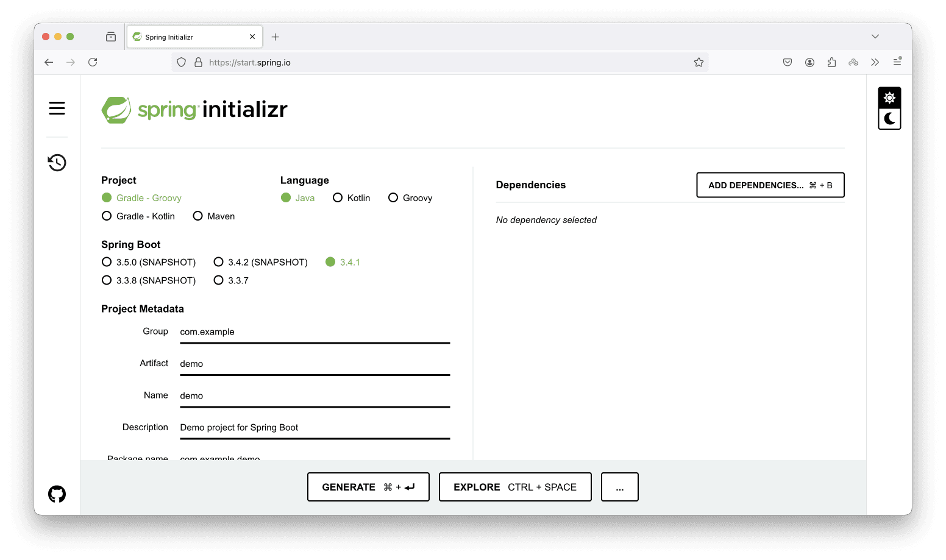Click the Spring Initializr logo
The width and height of the screenshot is (946, 560).
[x=194, y=110]
